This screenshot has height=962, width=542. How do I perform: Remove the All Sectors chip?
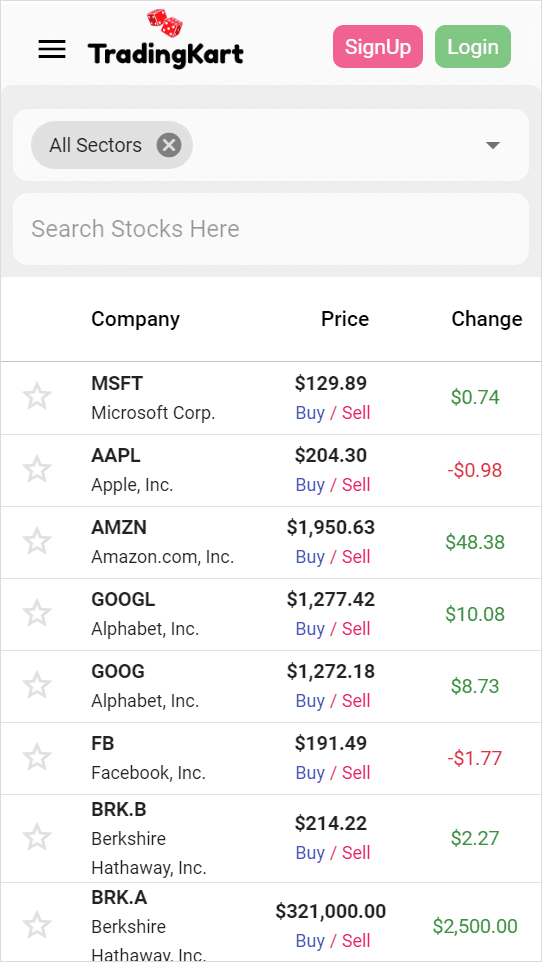169,145
